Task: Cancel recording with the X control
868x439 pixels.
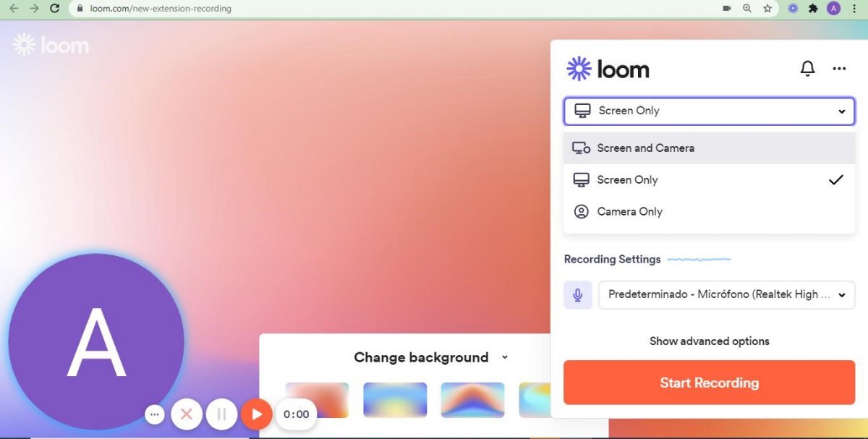Action: [x=187, y=414]
